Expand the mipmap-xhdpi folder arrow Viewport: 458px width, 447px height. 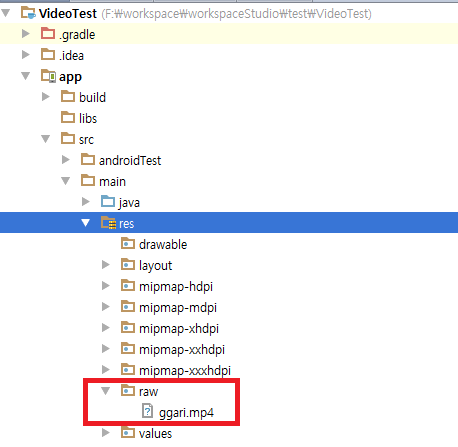point(106,328)
